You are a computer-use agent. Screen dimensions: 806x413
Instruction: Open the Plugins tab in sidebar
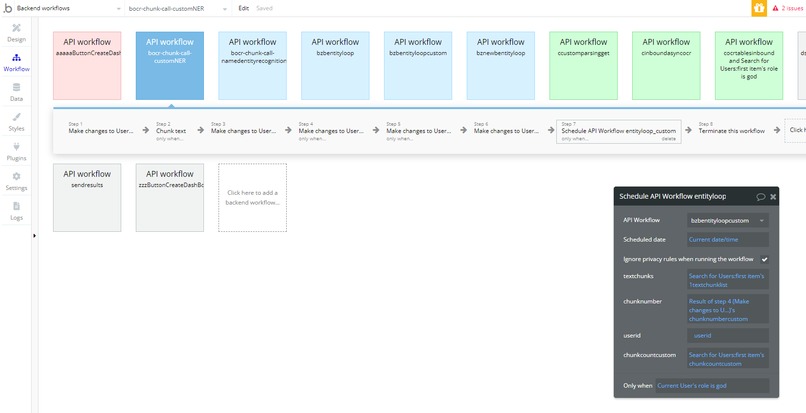[16, 152]
